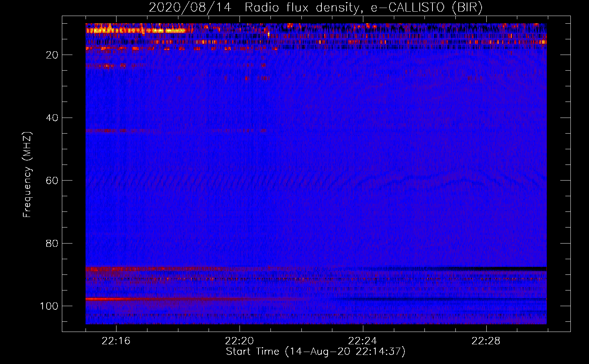
Task: Click the '20' frequency tick label
Action: click(52, 55)
